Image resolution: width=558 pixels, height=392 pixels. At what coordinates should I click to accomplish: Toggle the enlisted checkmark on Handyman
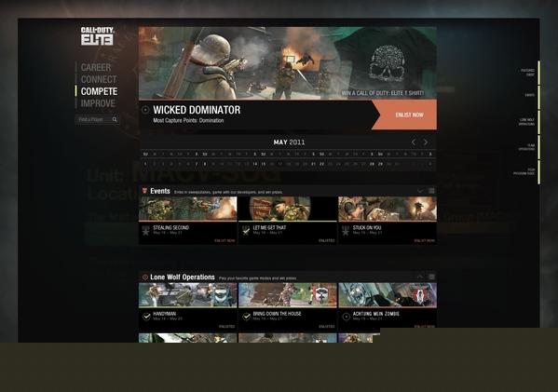tap(146, 317)
